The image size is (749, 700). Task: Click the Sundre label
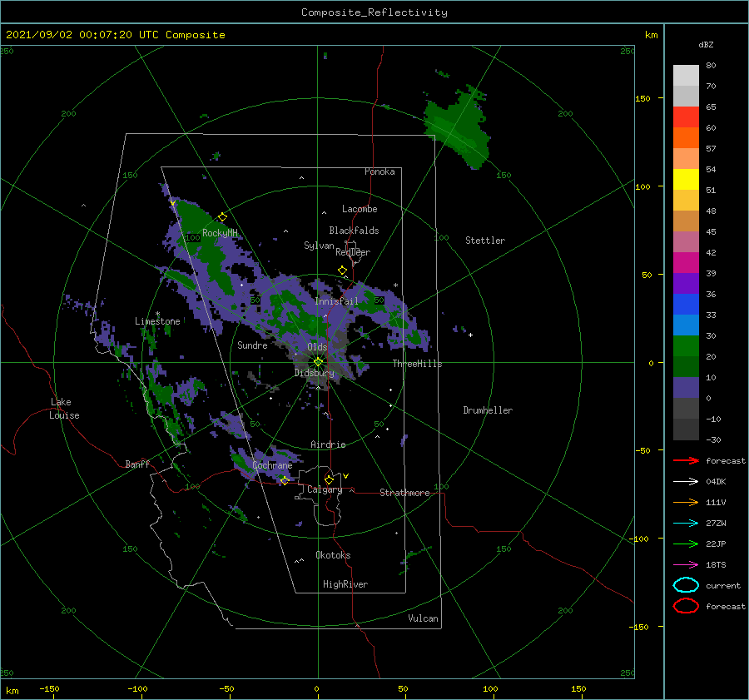pos(252,345)
